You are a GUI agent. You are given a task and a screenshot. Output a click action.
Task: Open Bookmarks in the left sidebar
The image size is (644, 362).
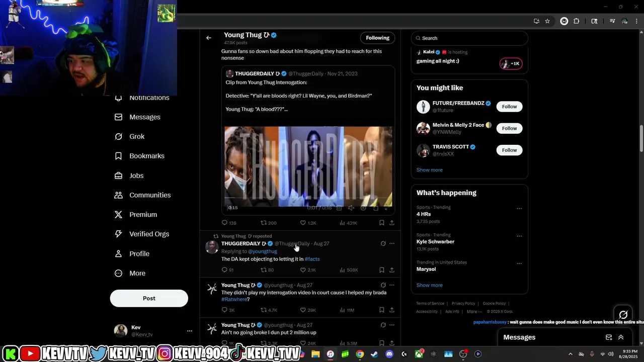(x=140, y=156)
